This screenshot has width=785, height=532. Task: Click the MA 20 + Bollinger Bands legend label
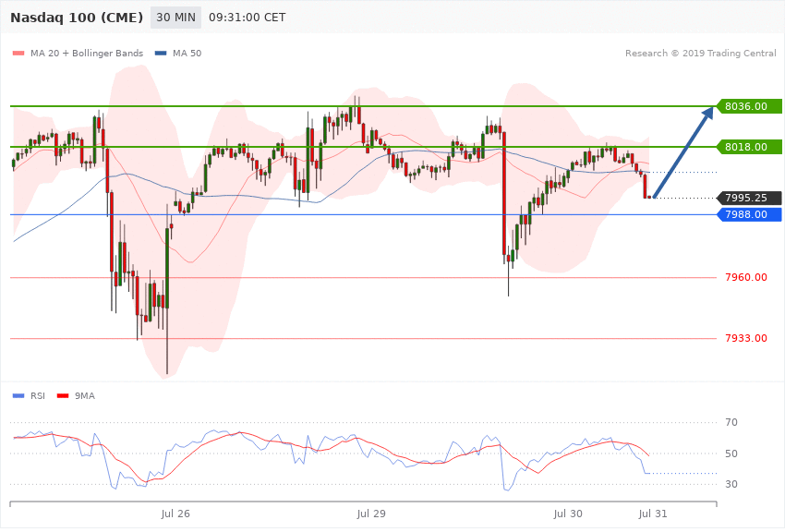point(87,53)
